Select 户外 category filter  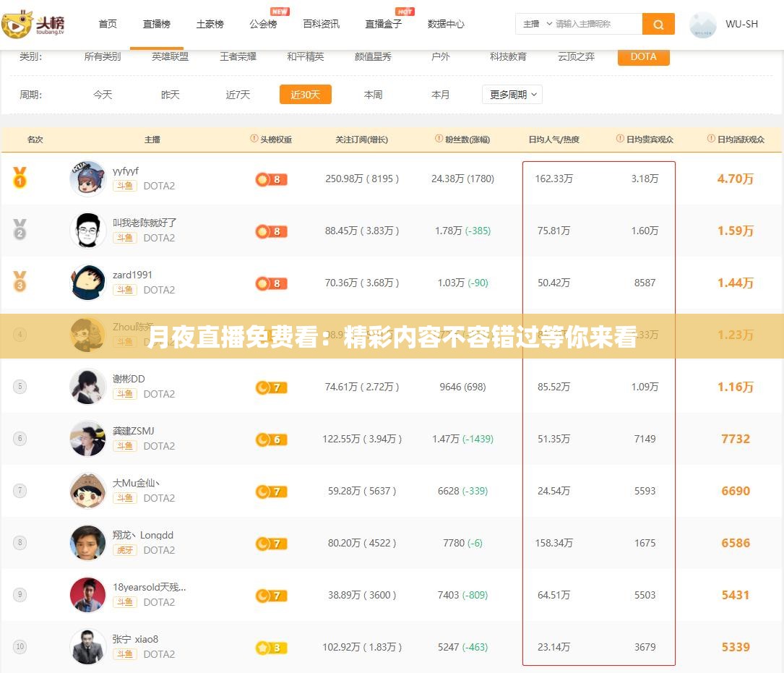(441, 56)
